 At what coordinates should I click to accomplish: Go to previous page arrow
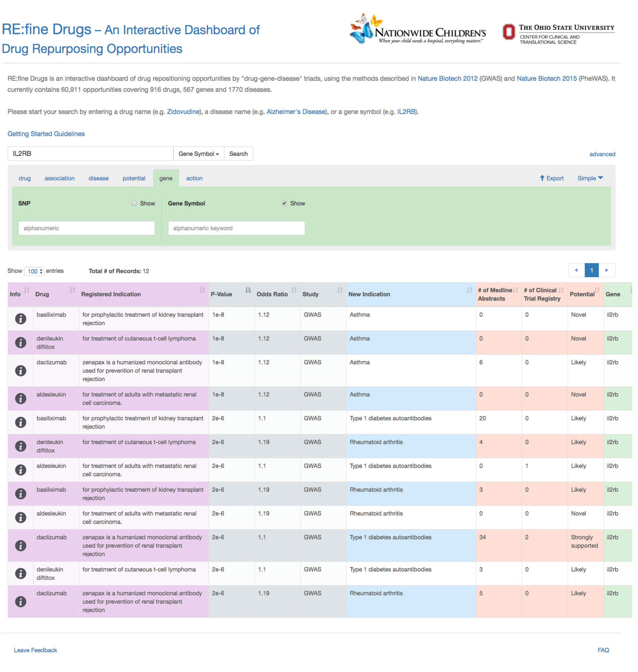(x=576, y=270)
